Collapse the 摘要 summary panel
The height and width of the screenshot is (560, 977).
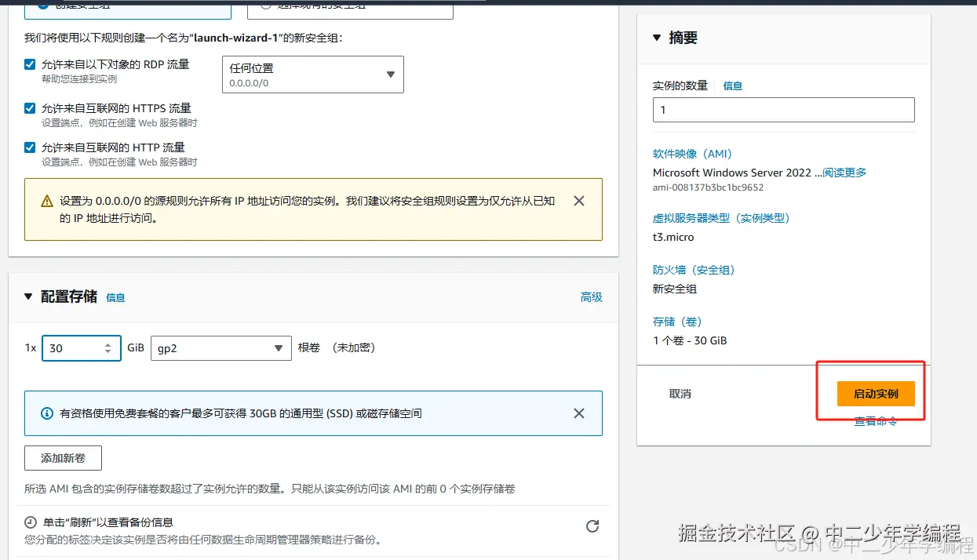coord(656,37)
